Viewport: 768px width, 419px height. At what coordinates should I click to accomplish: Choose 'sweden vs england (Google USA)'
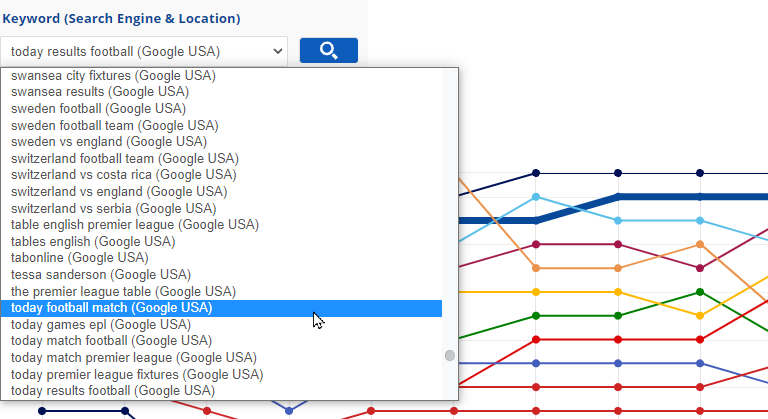pos(108,142)
